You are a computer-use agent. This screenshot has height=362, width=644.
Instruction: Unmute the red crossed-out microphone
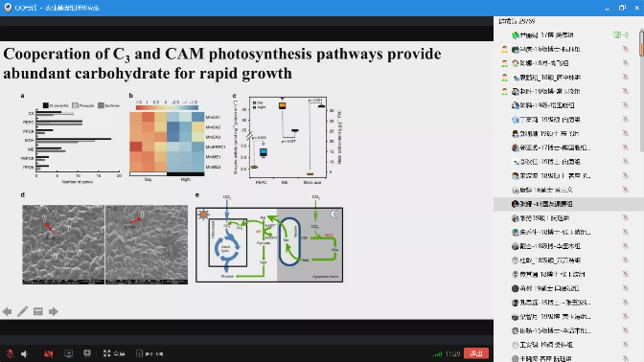click(10, 353)
